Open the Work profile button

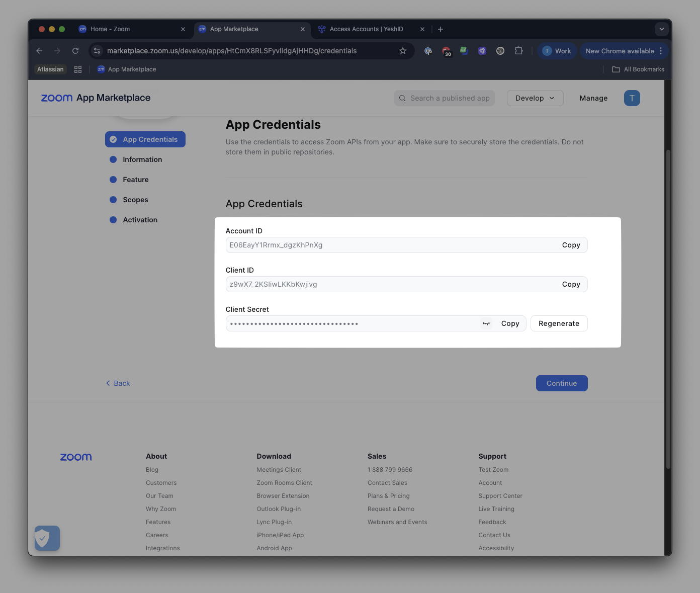click(557, 51)
